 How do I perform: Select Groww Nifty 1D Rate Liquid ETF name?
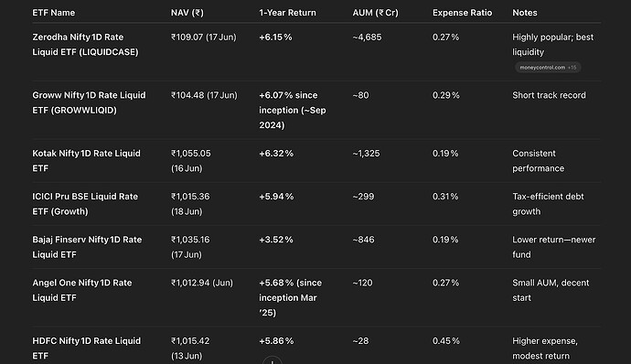89,102
